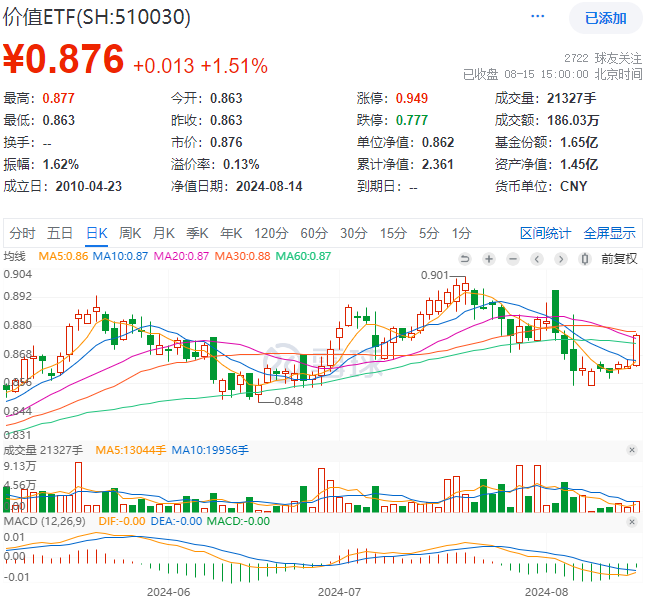Switch to the 分时 intraday tab

22,233
